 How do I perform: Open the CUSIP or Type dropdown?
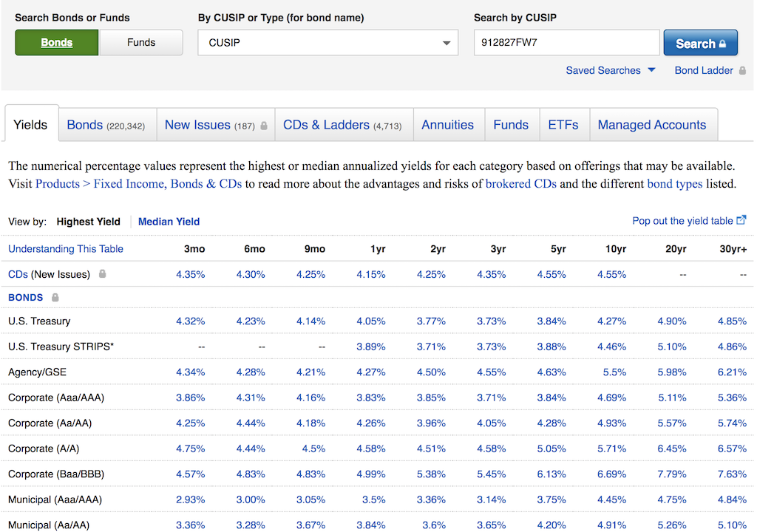click(327, 43)
